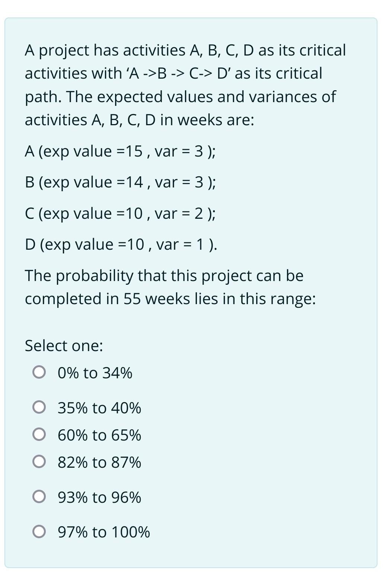
Task: Click the "35% to 40%" option label
Action: [x=99, y=408]
